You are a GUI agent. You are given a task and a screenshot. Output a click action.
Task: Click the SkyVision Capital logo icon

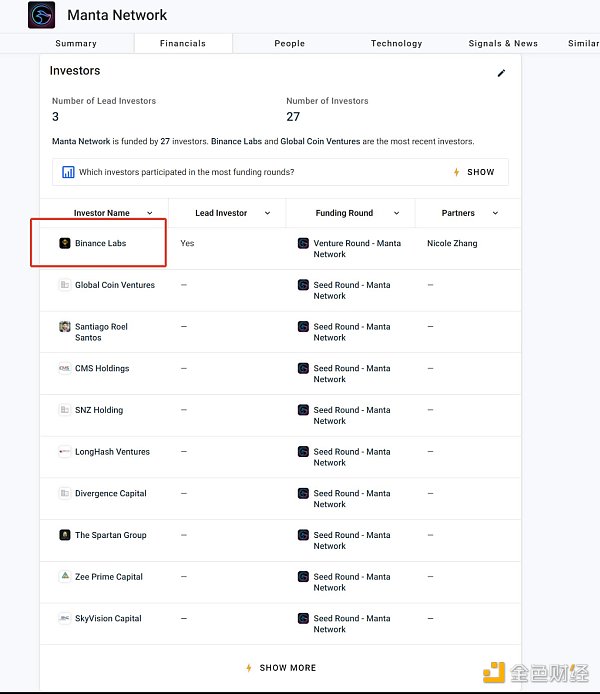[65, 618]
